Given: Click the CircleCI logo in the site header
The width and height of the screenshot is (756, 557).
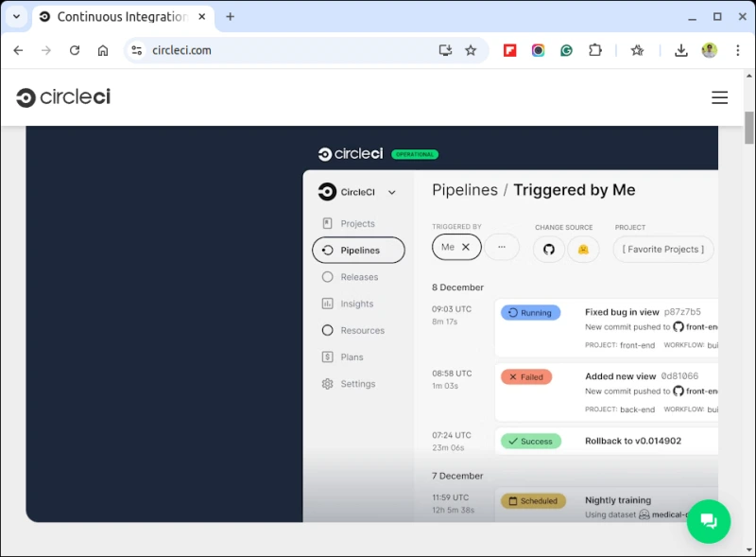Looking at the screenshot, I should pos(63,97).
